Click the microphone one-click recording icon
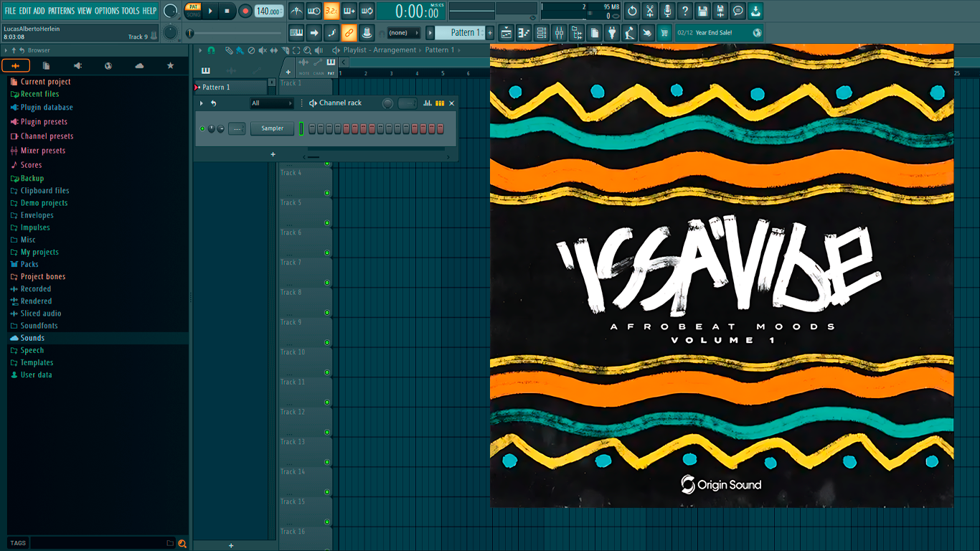The image size is (980, 551). (x=667, y=11)
